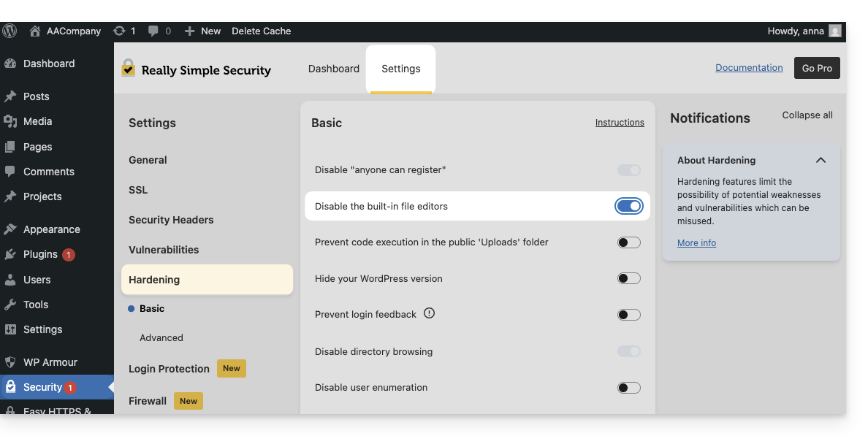Click Collapse all in Notifications
The height and width of the screenshot is (436, 868).
click(807, 115)
